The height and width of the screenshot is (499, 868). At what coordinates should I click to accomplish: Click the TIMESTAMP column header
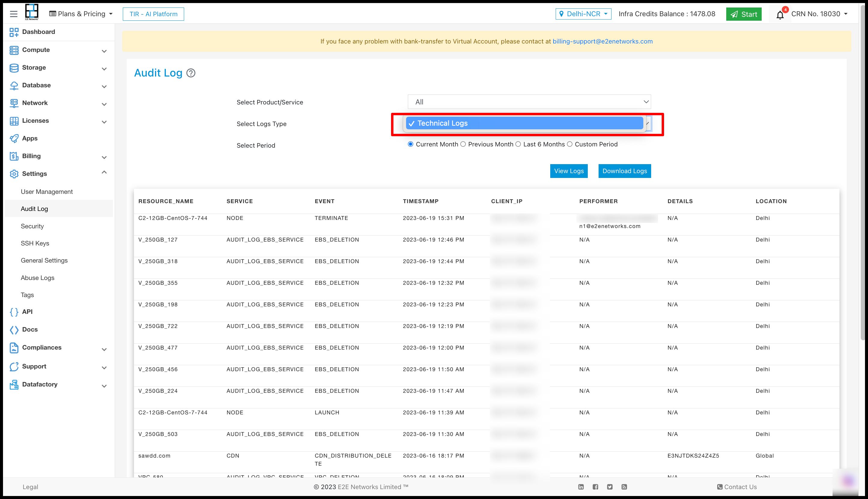tap(420, 201)
